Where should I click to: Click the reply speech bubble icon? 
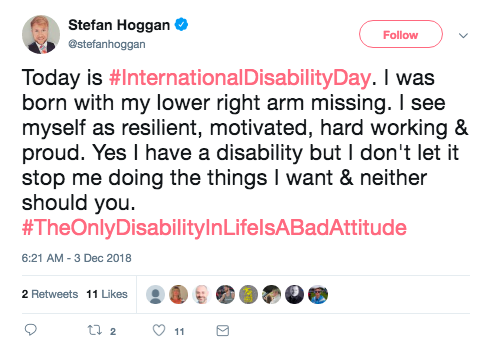pyautogui.click(x=31, y=330)
